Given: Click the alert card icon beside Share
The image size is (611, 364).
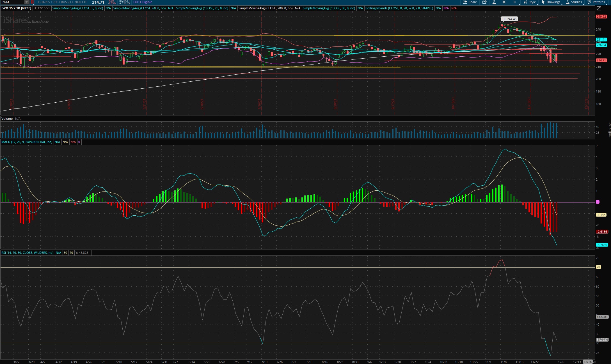Looking at the screenshot, I should pyautogui.click(x=484, y=2).
